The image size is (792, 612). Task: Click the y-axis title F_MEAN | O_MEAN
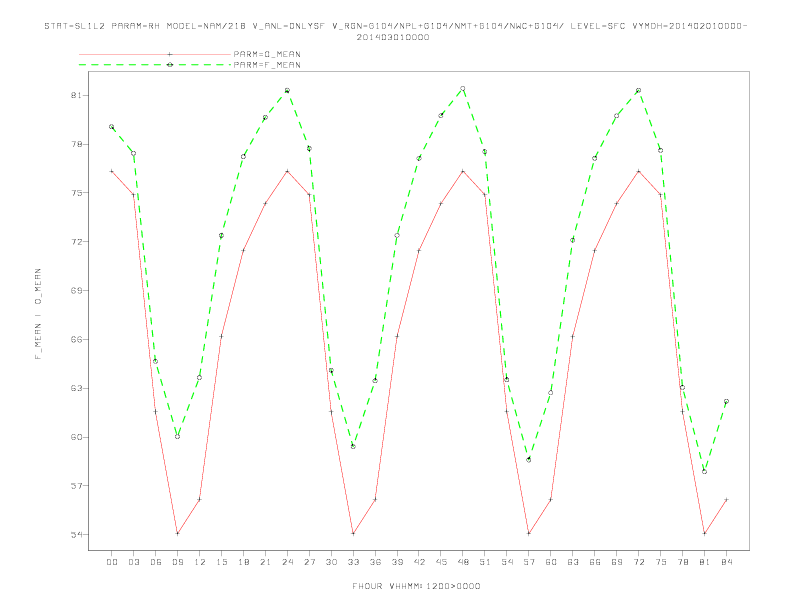pos(38,314)
